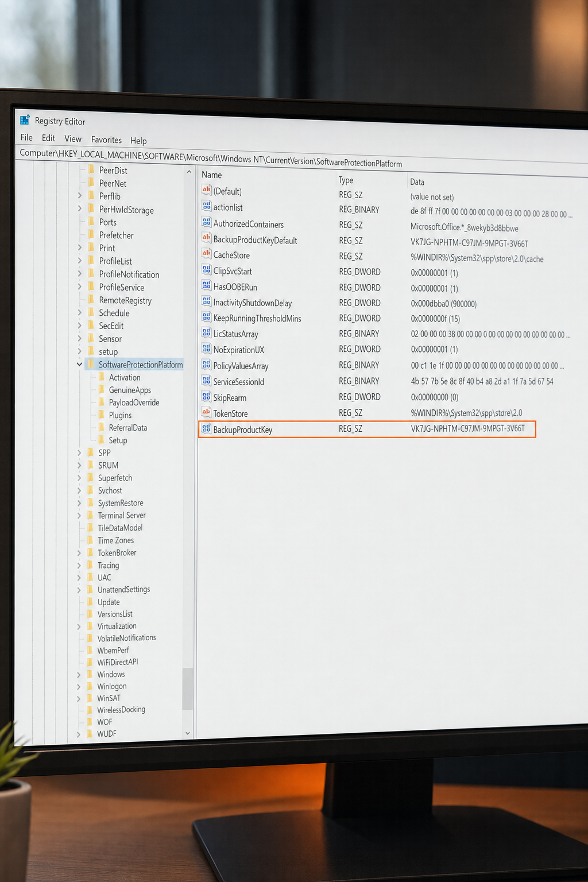Click the DWORD icon beside ClipSvcStart
The width and height of the screenshot is (588, 882).
click(x=207, y=269)
